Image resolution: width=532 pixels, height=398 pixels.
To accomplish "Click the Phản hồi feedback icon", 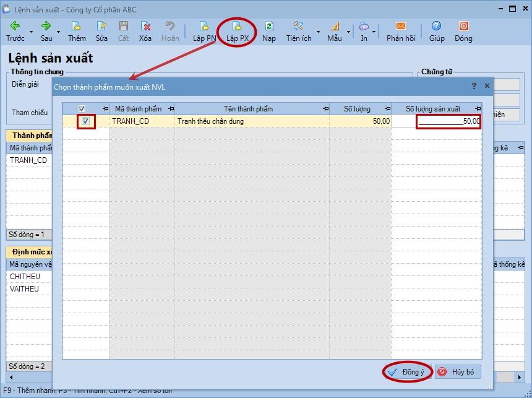I will [401, 27].
